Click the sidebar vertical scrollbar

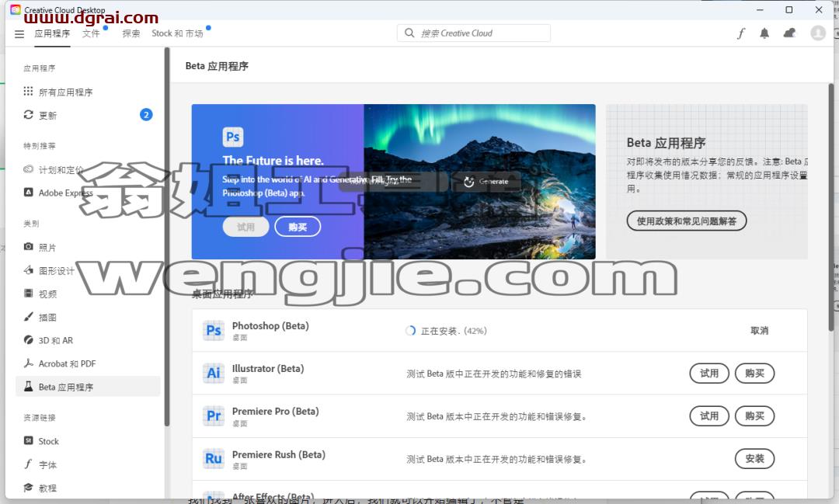pos(167,237)
